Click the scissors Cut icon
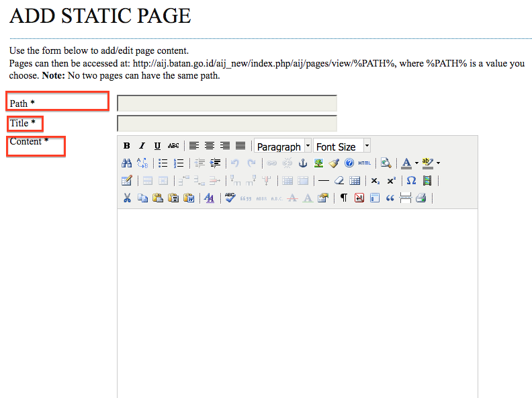This screenshot has height=398, width=532. [x=126, y=198]
